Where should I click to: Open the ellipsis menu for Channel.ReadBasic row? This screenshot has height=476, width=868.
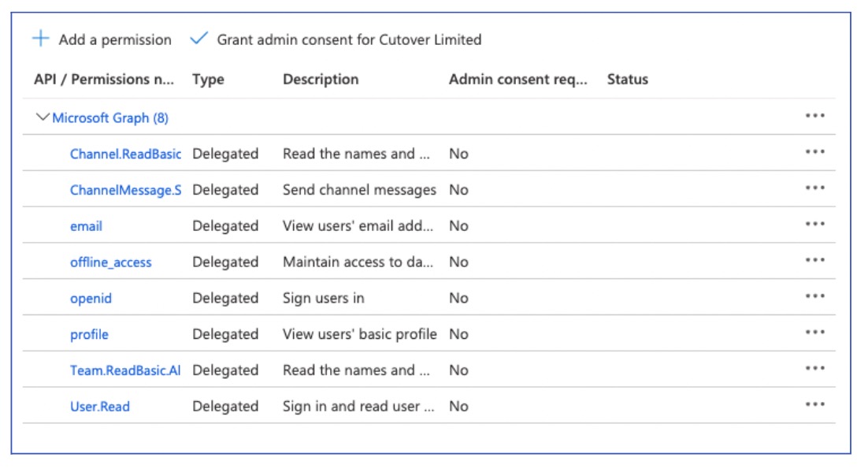click(x=815, y=152)
